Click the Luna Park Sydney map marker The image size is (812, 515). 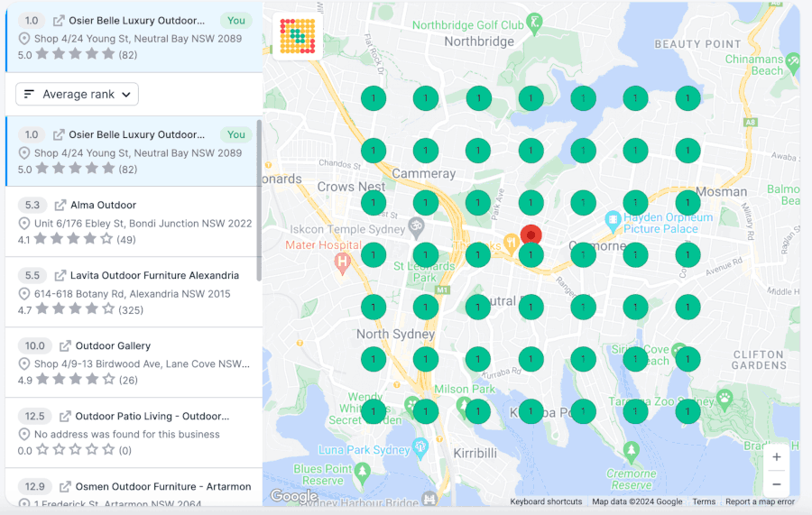tap(420, 448)
